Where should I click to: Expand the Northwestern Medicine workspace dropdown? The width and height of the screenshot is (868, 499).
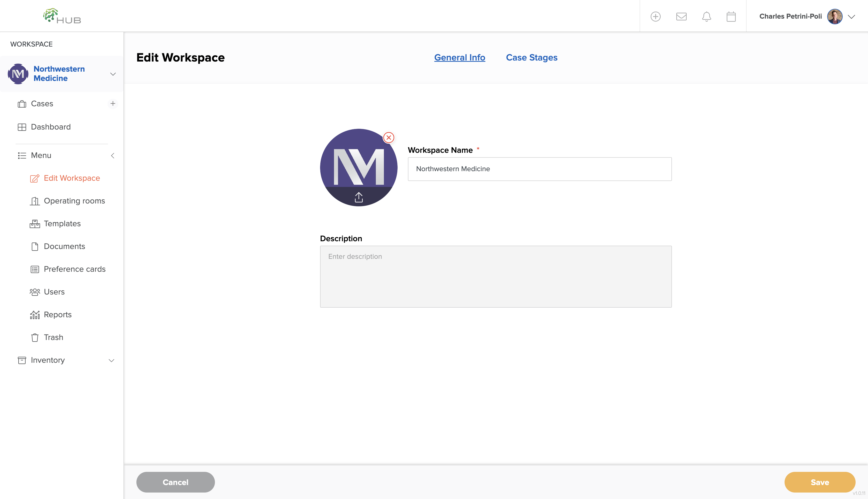click(x=113, y=74)
